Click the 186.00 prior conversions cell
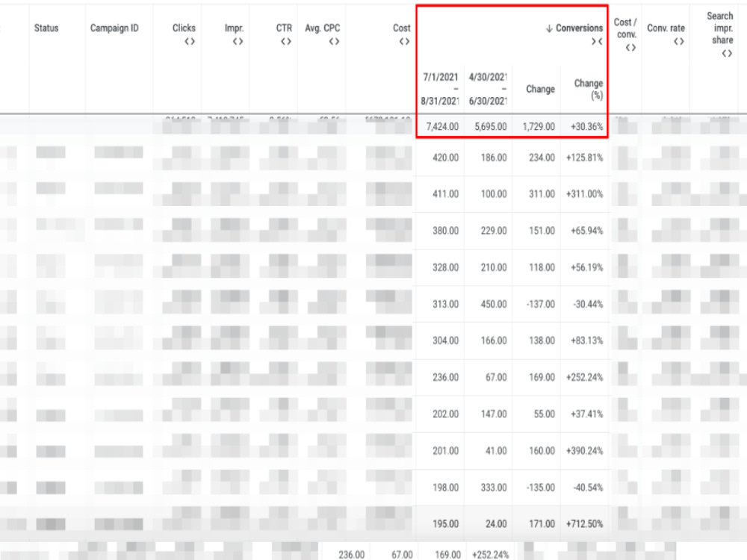Viewport: 747px width, 560px height. coord(494,158)
